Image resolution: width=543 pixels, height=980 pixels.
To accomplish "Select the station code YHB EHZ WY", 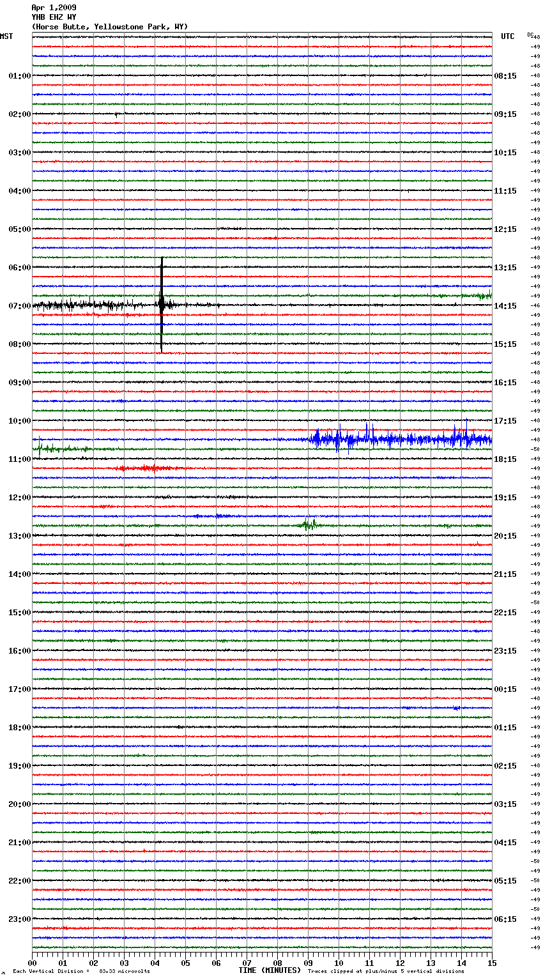I will click(54, 17).
